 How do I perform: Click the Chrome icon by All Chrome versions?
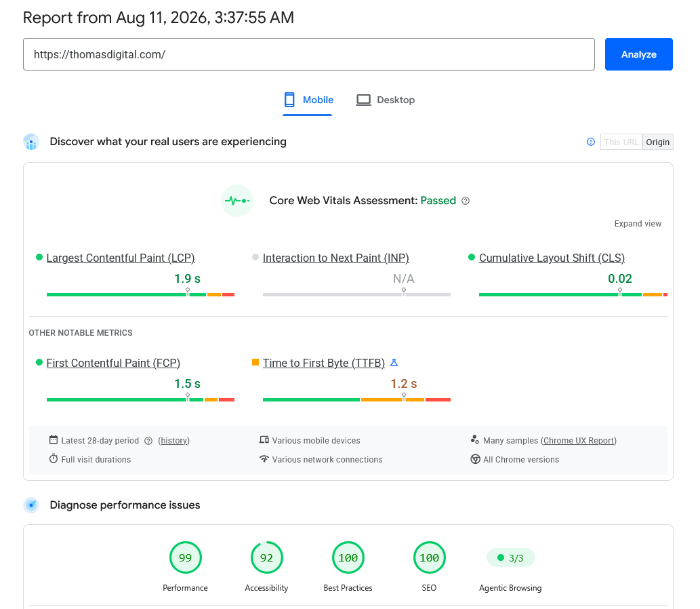[x=476, y=459]
